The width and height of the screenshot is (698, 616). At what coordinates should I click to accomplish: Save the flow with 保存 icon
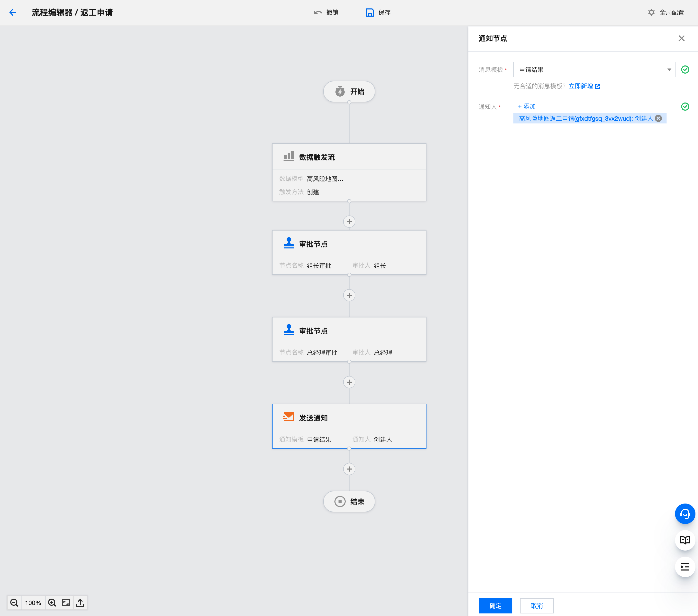(x=370, y=13)
